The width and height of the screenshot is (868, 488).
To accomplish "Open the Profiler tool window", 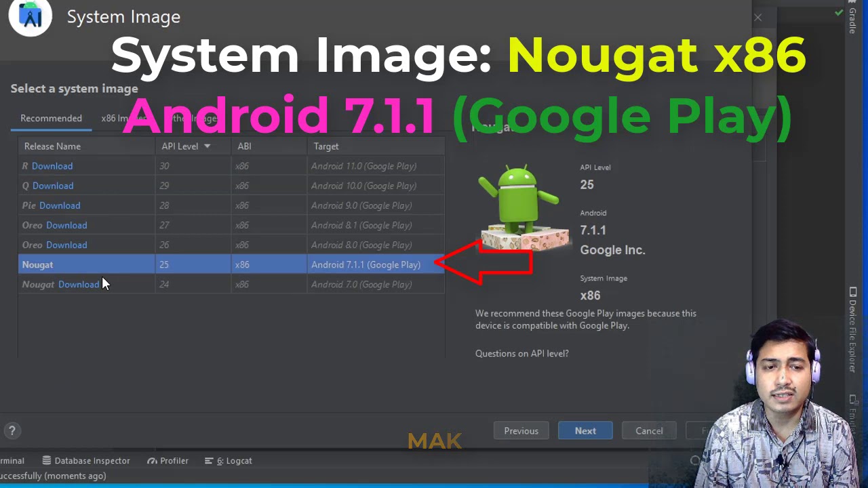I will (x=167, y=460).
